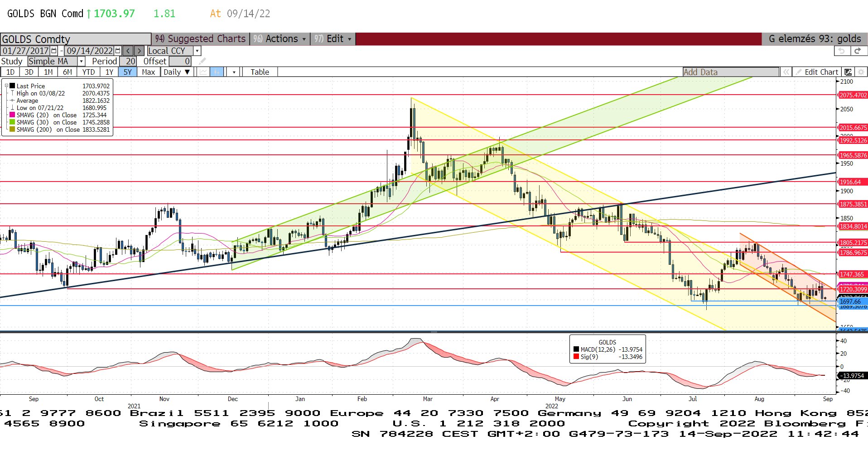This screenshot has height=459, width=868.
Task: Click the 1786.9675 price level label
Action: (x=853, y=253)
